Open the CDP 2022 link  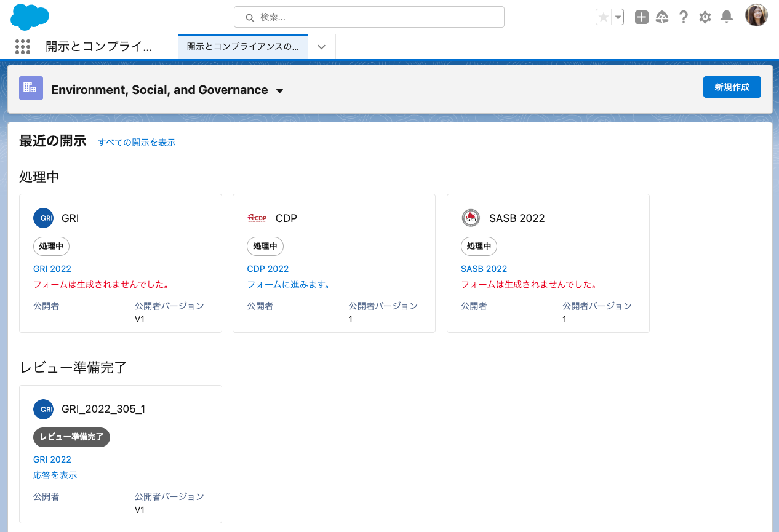pos(268,269)
